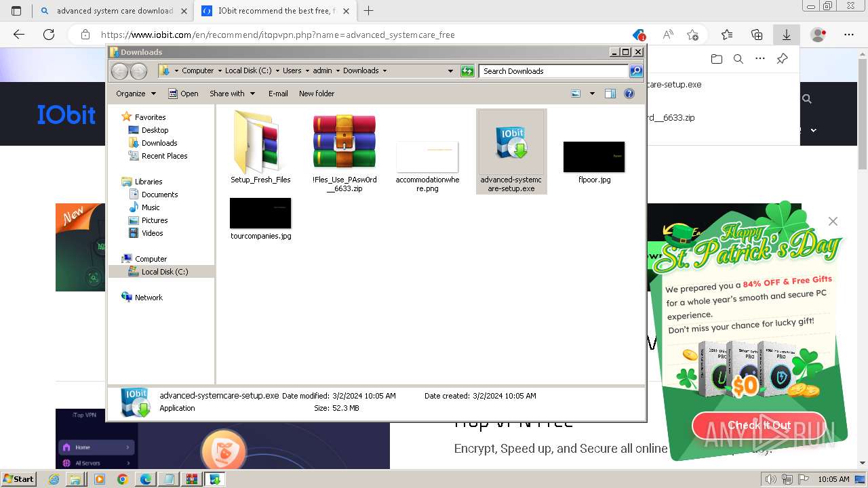Click New folder button
This screenshot has height=488, width=868.
[x=317, y=94]
